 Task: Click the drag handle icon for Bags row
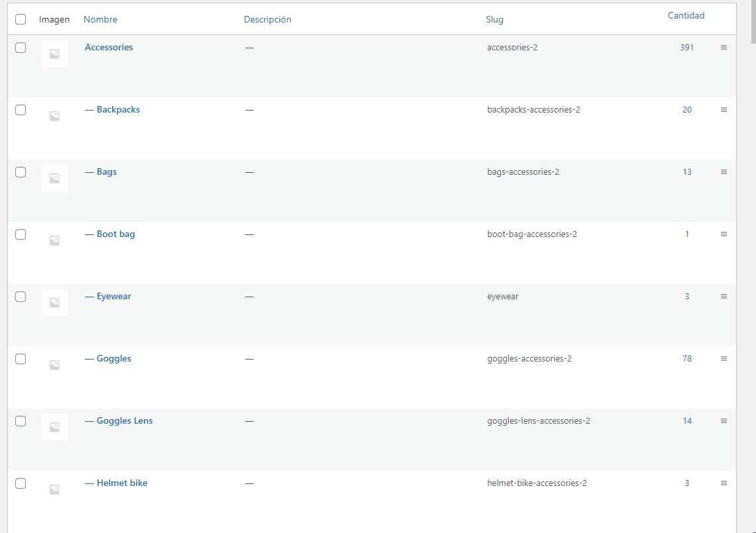click(x=724, y=171)
